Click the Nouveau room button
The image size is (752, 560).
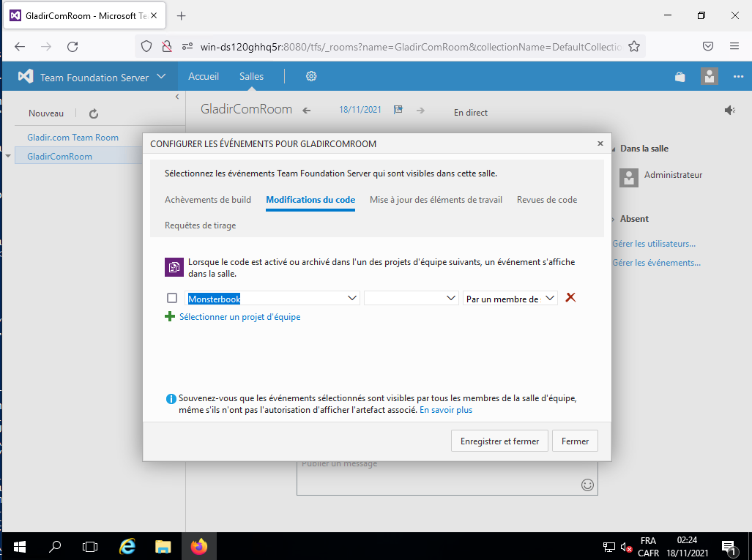pos(46,113)
